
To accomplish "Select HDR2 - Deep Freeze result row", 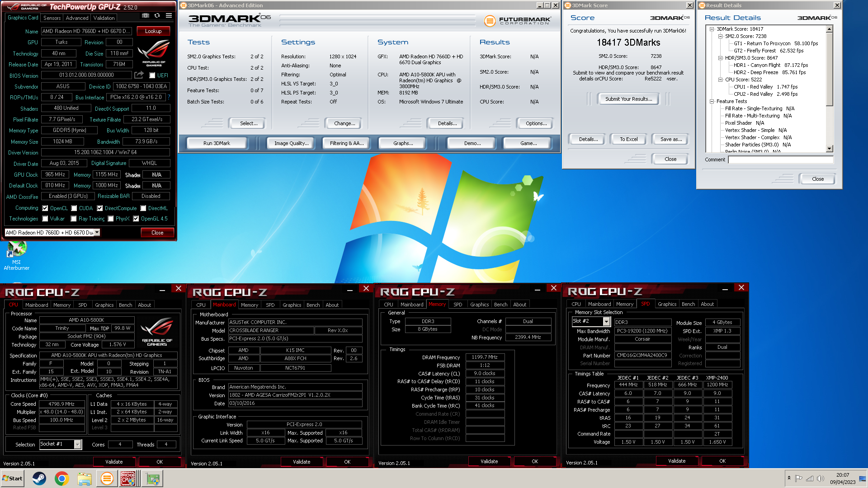I will click(769, 72).
